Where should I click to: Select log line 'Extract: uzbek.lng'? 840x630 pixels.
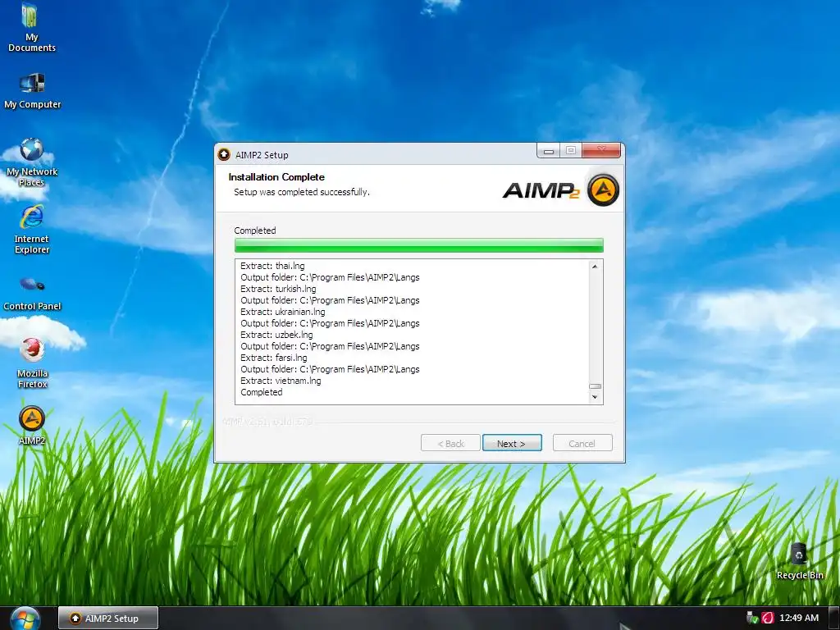276,335
